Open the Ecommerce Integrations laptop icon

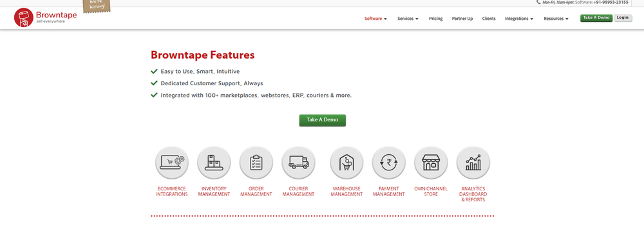point(172,163)
